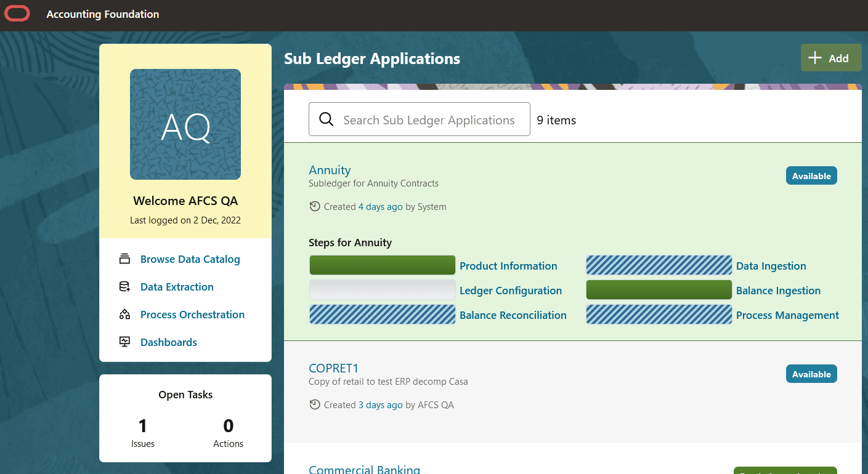The height and width of the screenshot is (474, 868).
Task: Open Ledger Configuration step for Annuity
Action: [511, 290]
